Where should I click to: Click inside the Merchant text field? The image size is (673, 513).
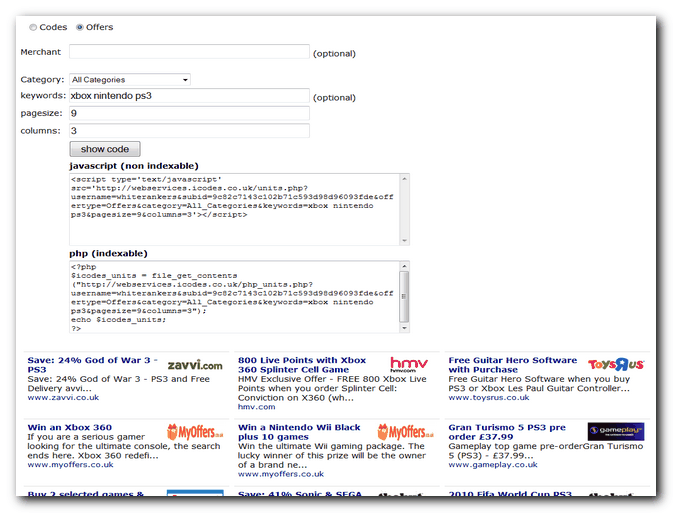click(189, 52)
